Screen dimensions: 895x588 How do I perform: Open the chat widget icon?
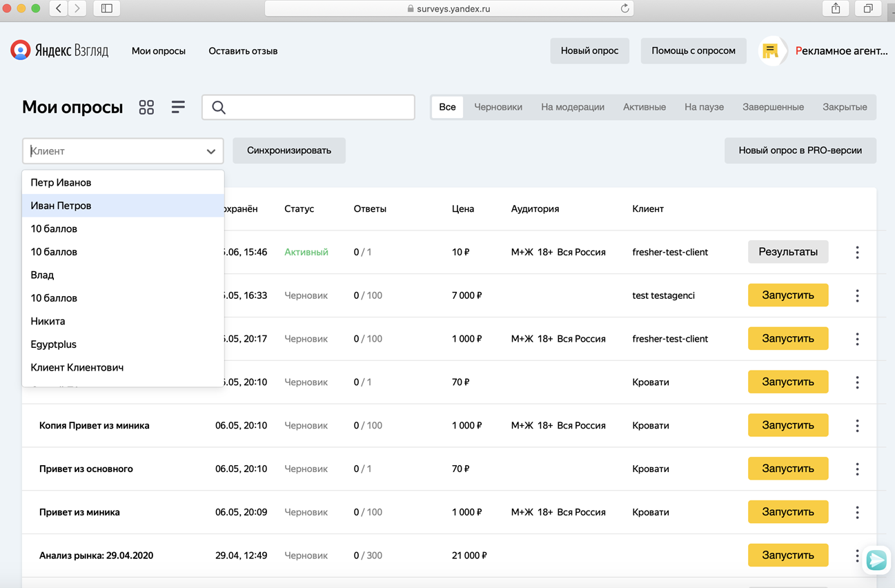click(876, 559)
